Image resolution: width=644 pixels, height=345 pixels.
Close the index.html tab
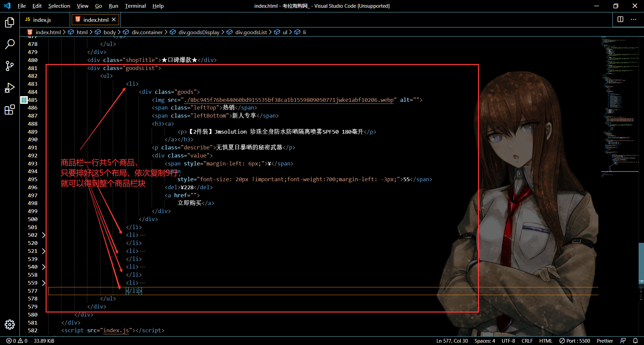point(114,20)
